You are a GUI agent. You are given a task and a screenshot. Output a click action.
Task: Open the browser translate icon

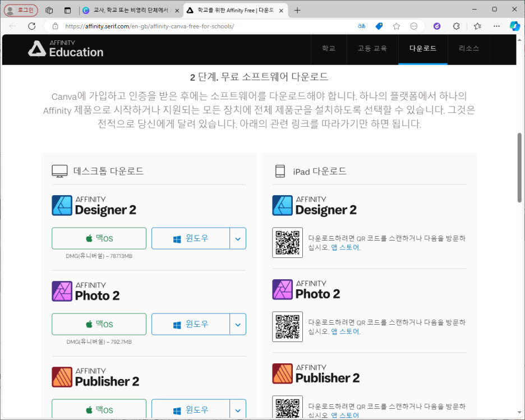[x=362, y=26]
